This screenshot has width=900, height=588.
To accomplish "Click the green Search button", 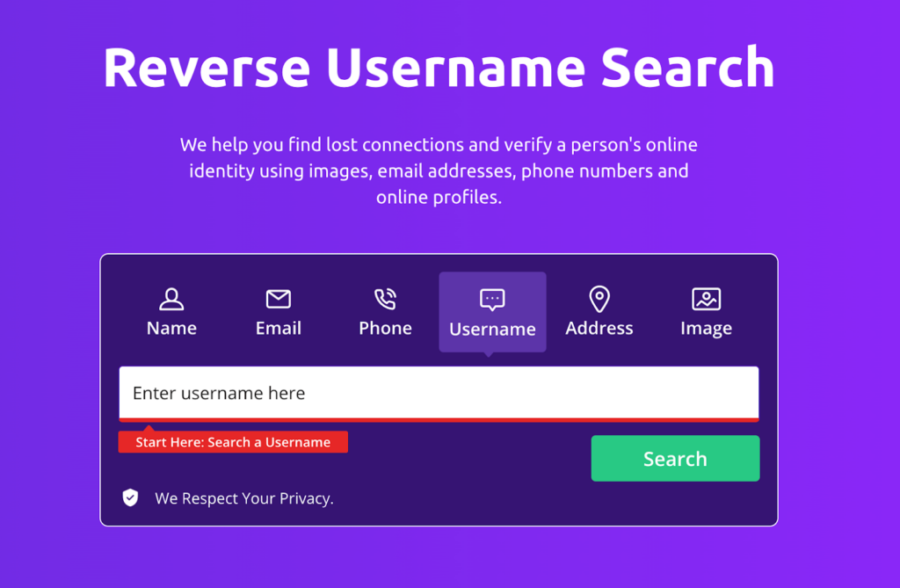I will click(676, 458).
